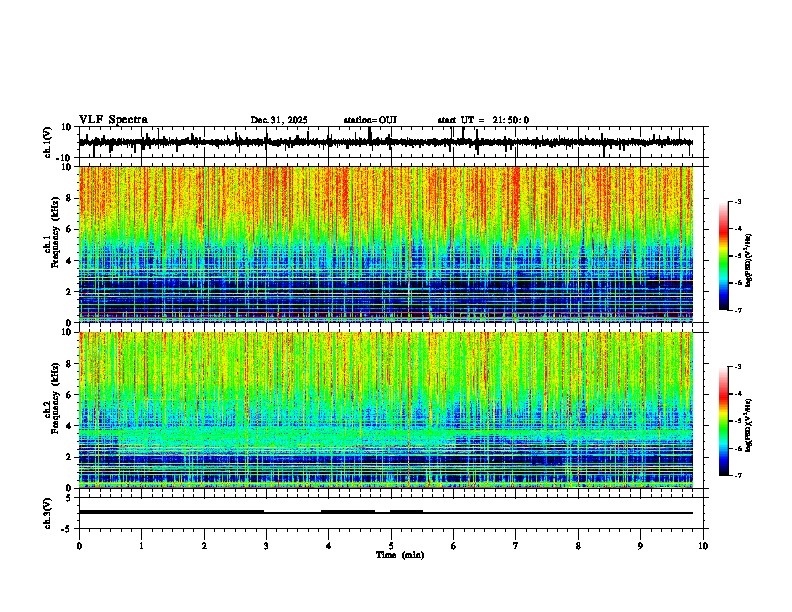
Task: Click the 'ch.3(V)' axis label
Action: pyautogui.click(x=48, y=513)
